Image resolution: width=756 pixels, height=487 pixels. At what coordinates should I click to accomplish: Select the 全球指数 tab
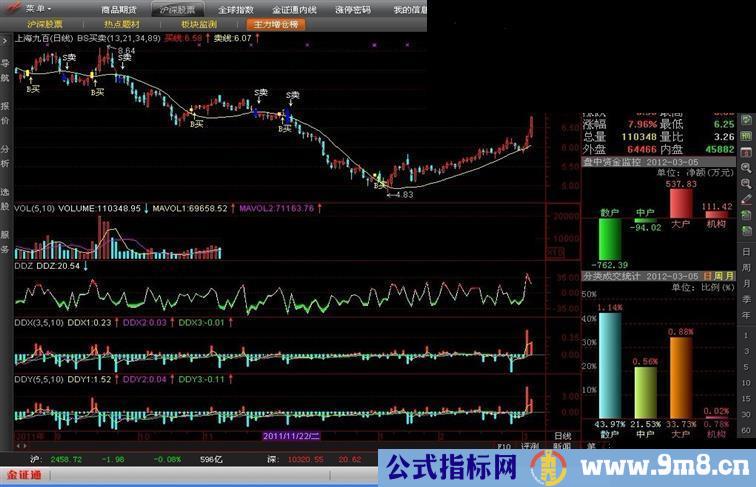tap(237, 8)
